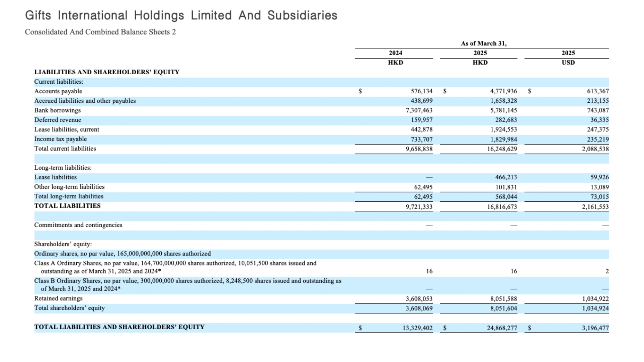Click TOTAL LIABILITIES AND SHAREHOLDERS' EQUITY label

point(119,327)
